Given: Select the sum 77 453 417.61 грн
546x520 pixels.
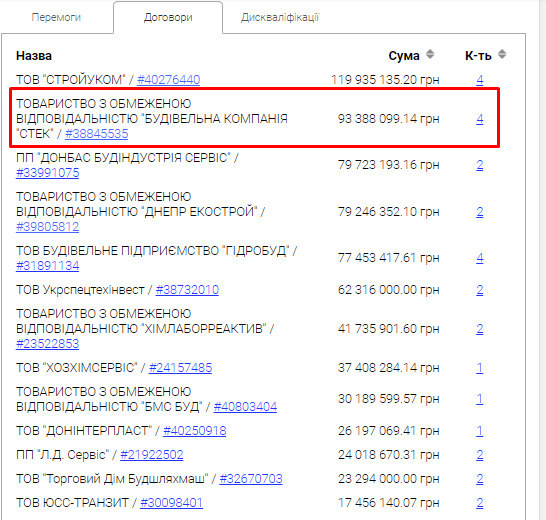Looking at the screenshot, I should (389, 258).
